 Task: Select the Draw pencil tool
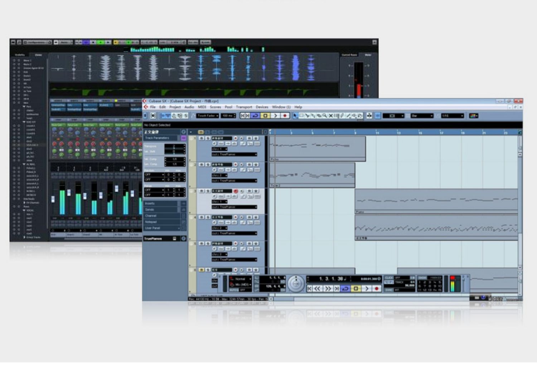click(x=342, y=116)
